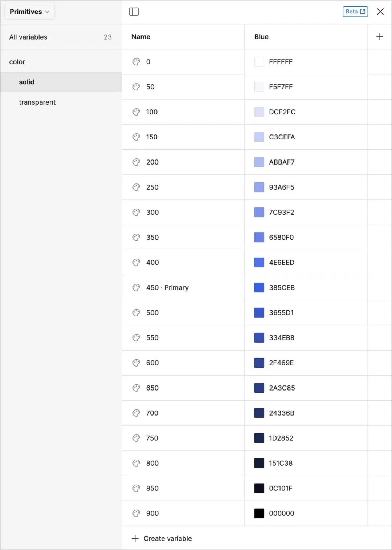Screen dimensions: 392x550
Task: Click the palette icon in row 600
Action: coord(136,363)
